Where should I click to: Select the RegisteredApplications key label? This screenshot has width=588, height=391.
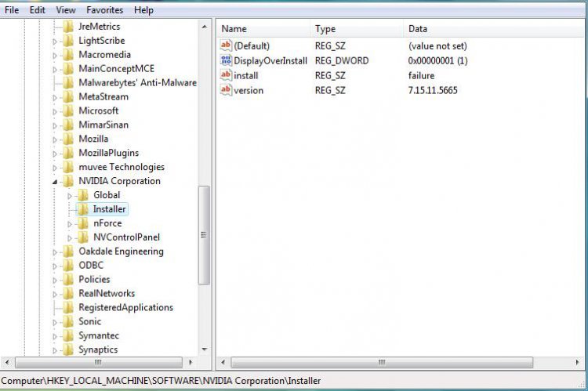(x=125, y=307)
